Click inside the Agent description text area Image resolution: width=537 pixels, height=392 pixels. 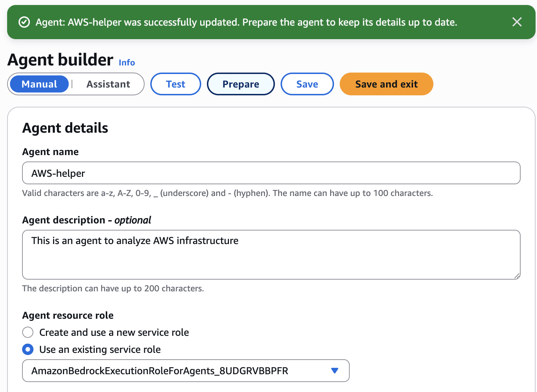[x=271, y=255]
